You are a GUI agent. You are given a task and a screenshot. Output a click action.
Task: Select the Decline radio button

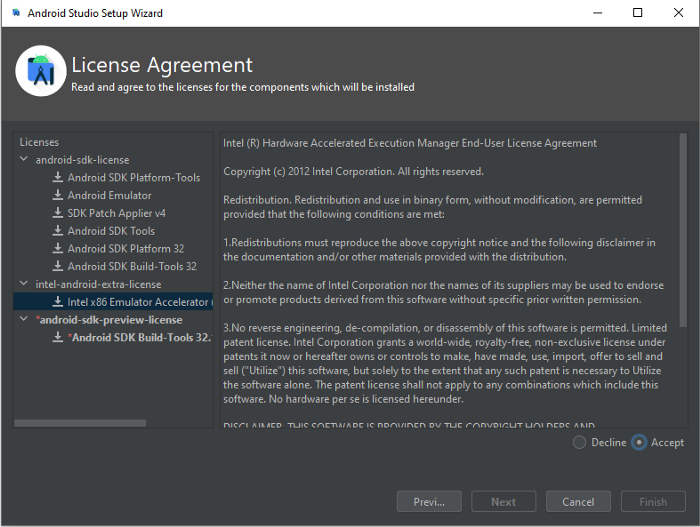click(x=579, y=442)
